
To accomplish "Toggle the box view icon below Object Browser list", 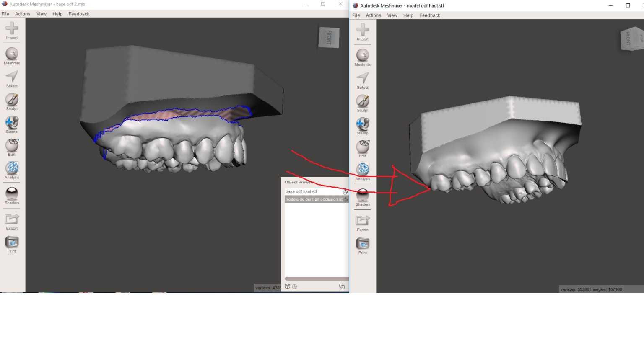I will [x=287, y=286].
